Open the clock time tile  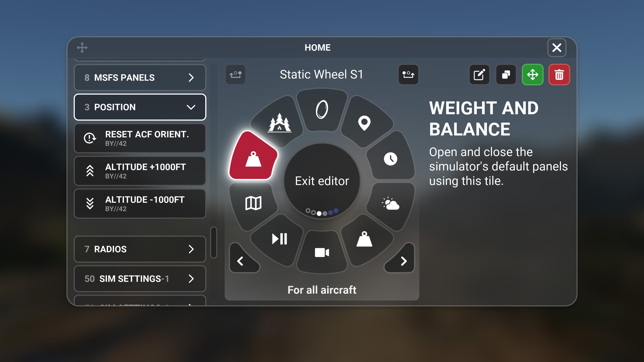point(390,158)
